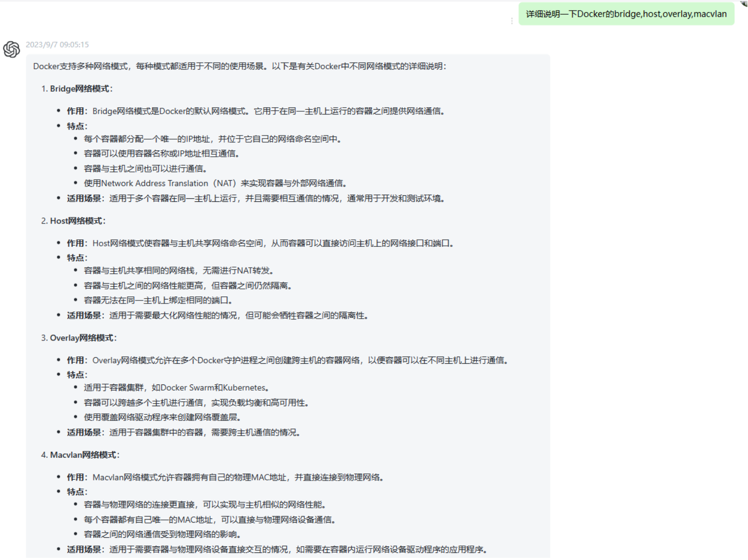Click the Overlay 作用 description line
This screenshot has height=560, width=748.
pyautogui.click(x=287, y=360)
